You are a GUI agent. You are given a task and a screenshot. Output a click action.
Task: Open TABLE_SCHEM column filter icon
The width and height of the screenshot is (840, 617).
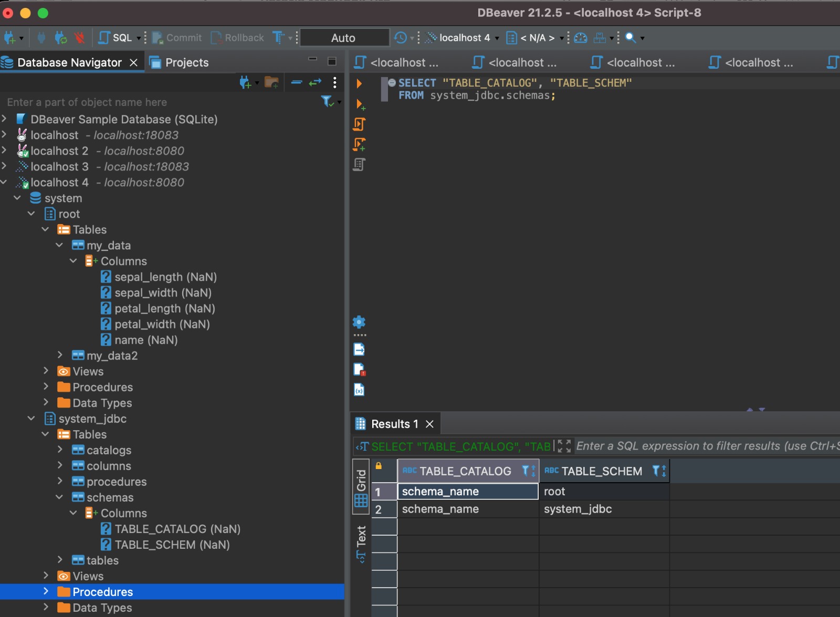click(x=656, y=471)
